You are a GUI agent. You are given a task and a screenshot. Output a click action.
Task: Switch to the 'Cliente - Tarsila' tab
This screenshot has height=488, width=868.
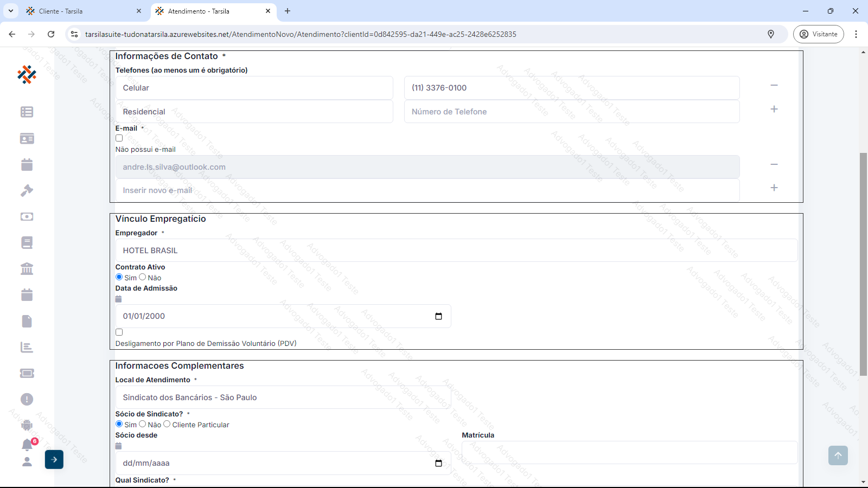pos(81,11)
